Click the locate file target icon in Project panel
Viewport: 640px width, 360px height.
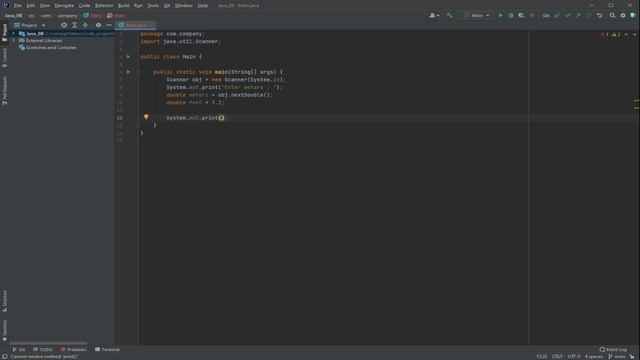64,25
